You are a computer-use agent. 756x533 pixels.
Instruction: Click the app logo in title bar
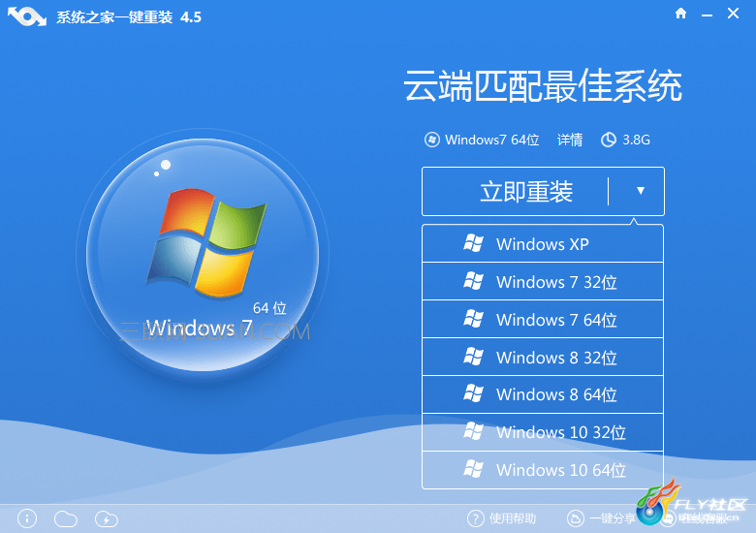27,16
